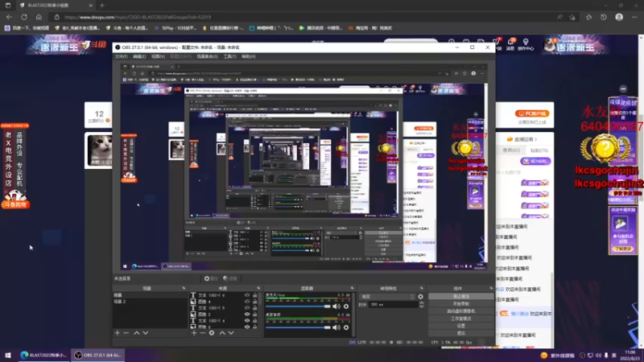644x362 pixels.
Task: Add a new source with the plus icon in Sources panel
Action: pyautogui.click(x=194, y=333)
